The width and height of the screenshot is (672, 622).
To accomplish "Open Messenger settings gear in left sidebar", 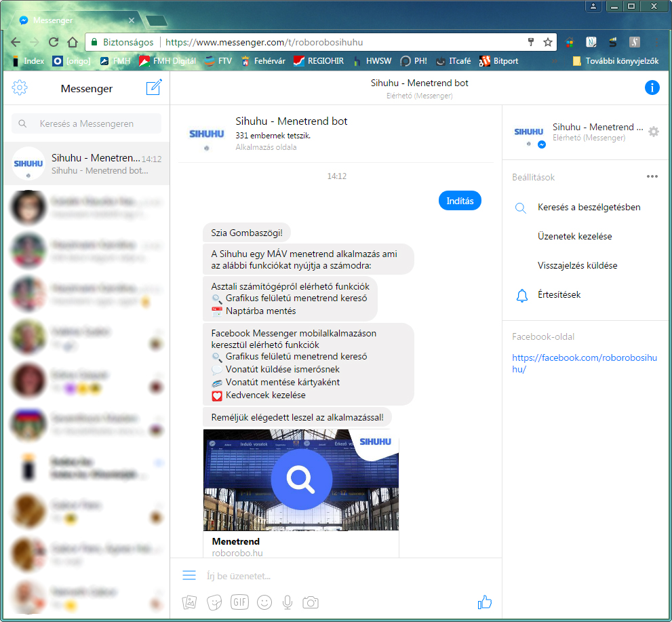I will click(x=20, y=88).
